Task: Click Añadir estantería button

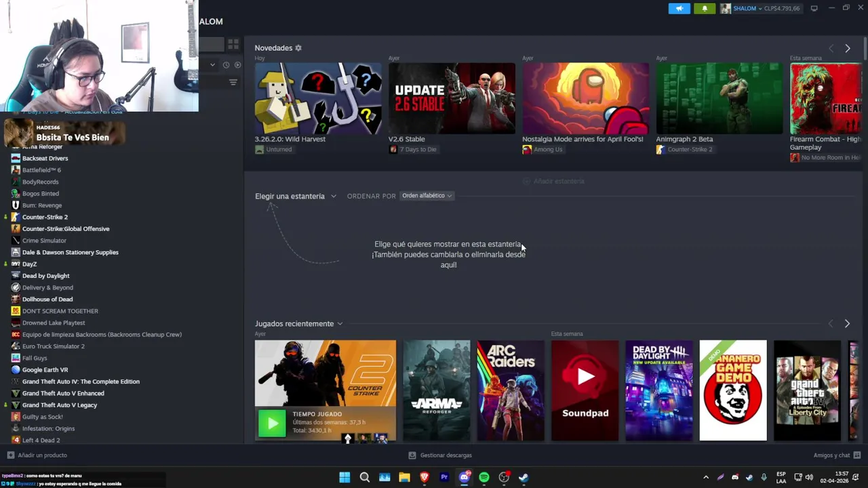Action: (x=553, y=181)
